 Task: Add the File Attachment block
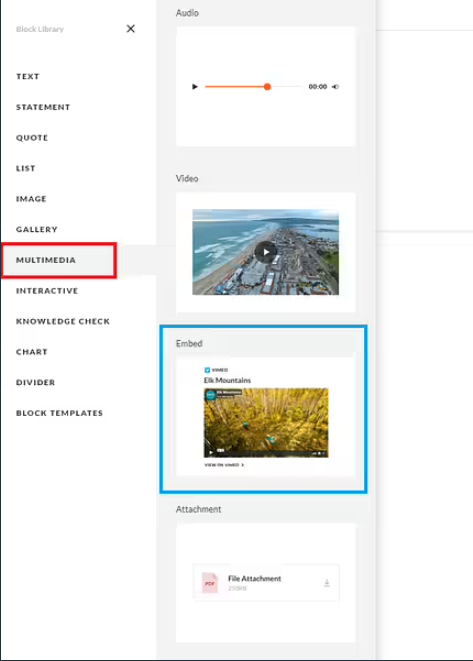266,583
